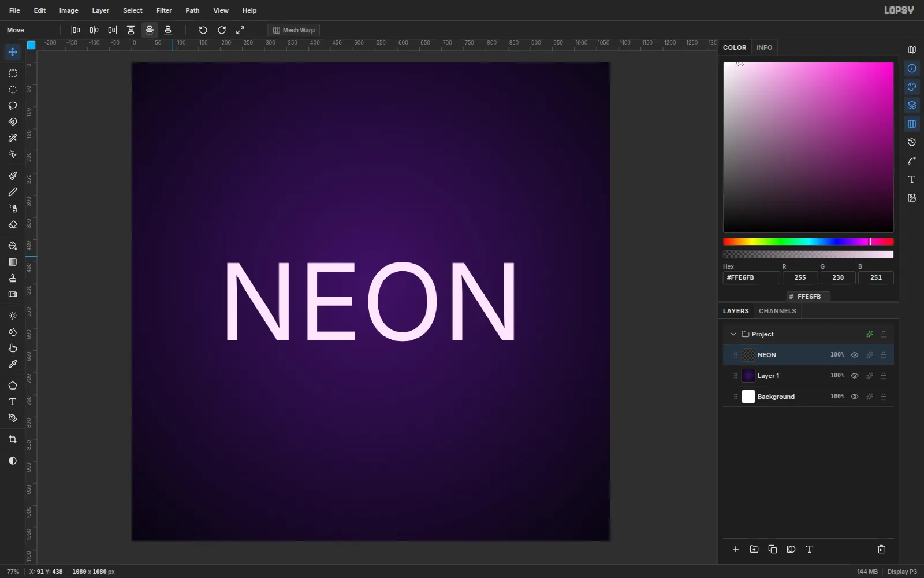Hide Layer 1 with its eye icon

tap(855, 376)
